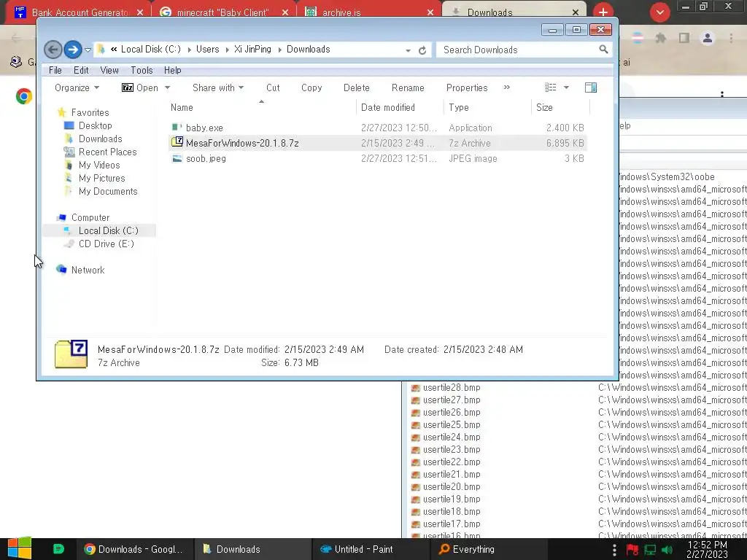Go forward with the Explorer forward arrow

(x=72, y=50)
